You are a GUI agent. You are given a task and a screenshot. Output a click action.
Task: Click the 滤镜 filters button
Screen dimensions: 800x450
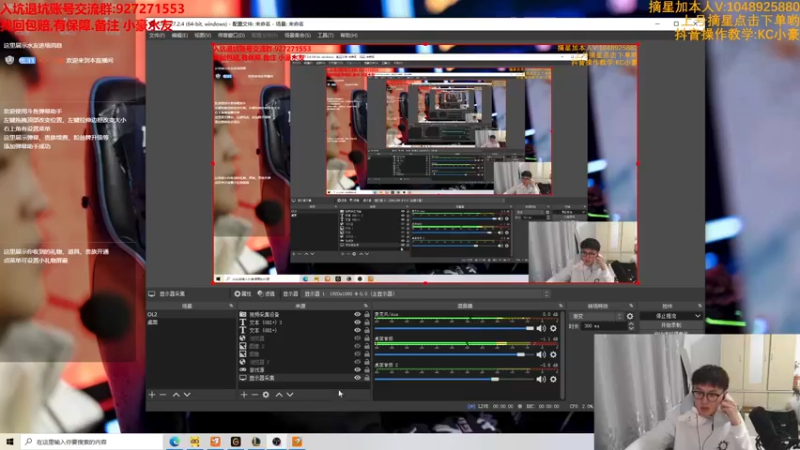point(266,294)
